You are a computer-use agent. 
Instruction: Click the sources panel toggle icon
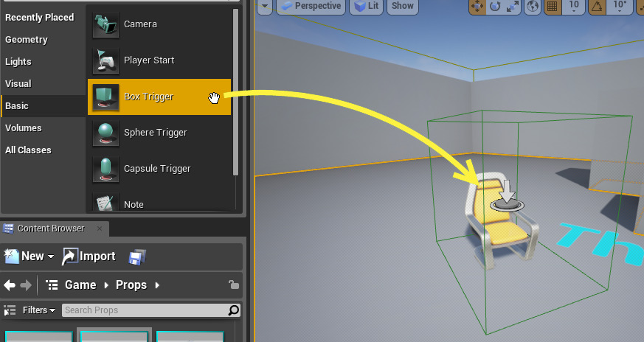tap(9, 310)
